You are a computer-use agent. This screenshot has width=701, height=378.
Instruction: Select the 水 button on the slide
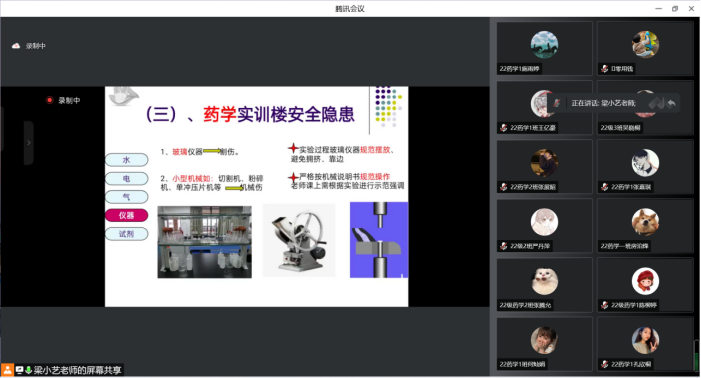127,160
